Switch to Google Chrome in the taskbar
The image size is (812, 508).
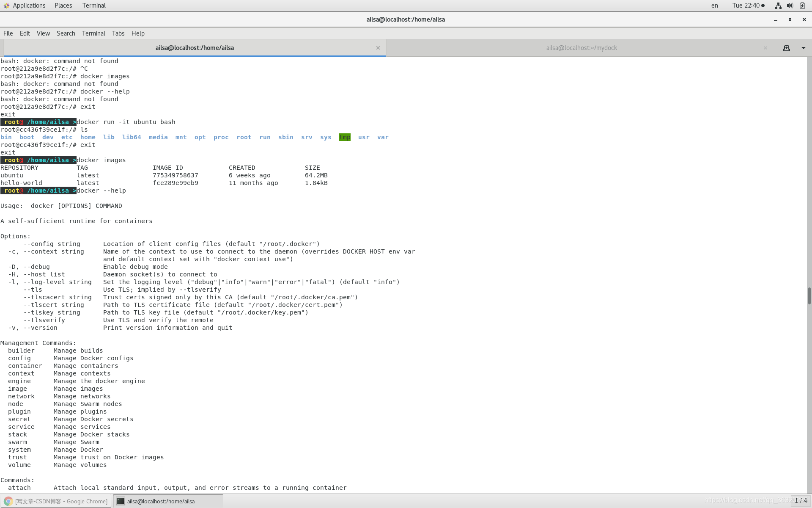tap(61, 501)
